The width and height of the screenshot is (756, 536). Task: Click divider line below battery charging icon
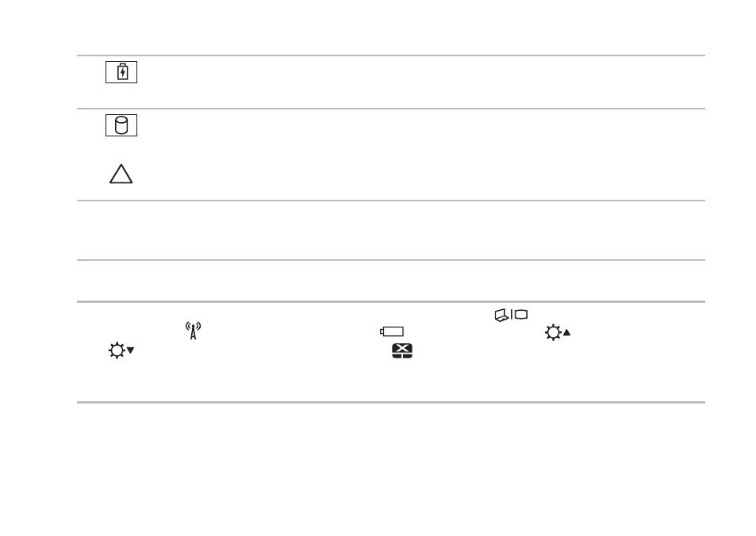391,109
